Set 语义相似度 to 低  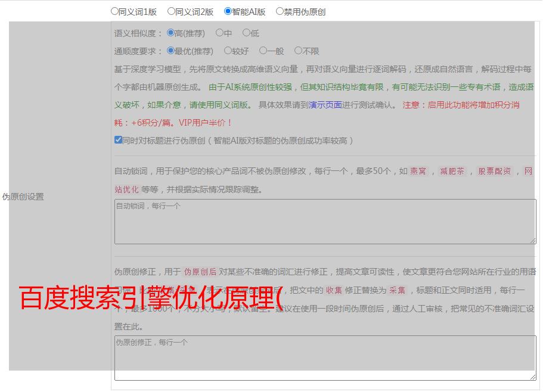point(246,33)
